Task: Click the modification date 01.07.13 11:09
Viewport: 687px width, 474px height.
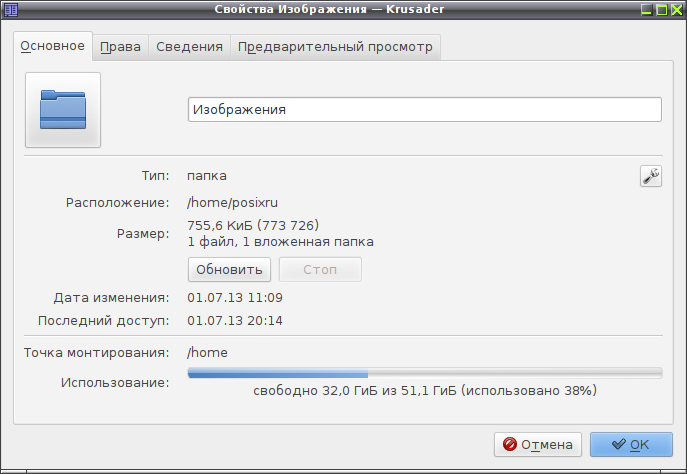Action: click(x=235, y=298)
